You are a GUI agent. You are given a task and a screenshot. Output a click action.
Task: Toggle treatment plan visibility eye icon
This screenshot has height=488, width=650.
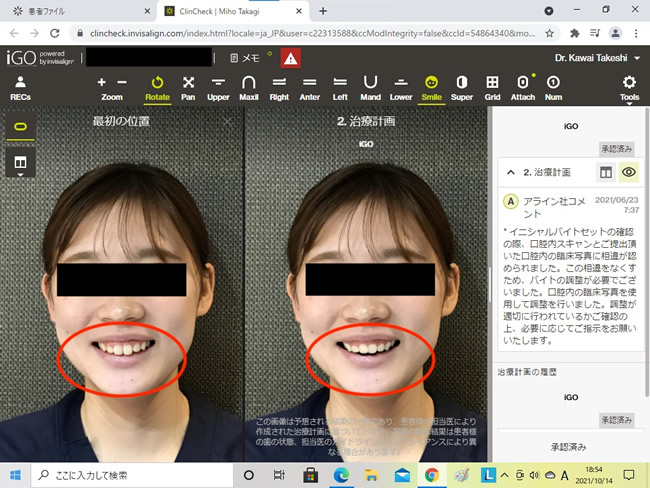pyautogui.click(x=630, y=172)
